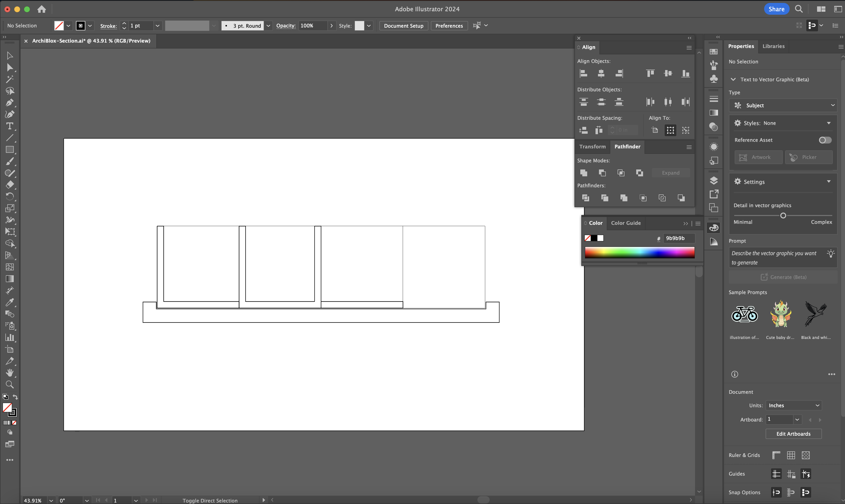Click the Preferences button
The image size is (845, 504).
click(449, 25)
